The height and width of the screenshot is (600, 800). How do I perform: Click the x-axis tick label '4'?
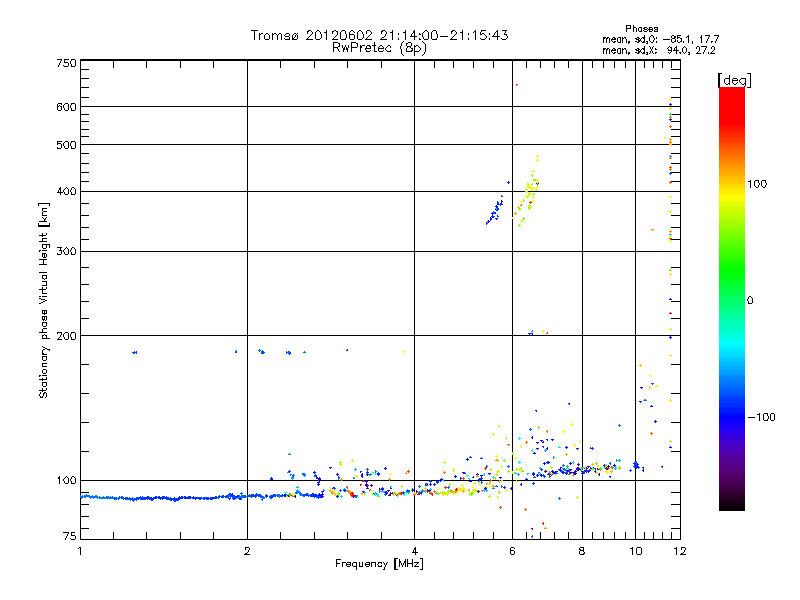(415, 551)
